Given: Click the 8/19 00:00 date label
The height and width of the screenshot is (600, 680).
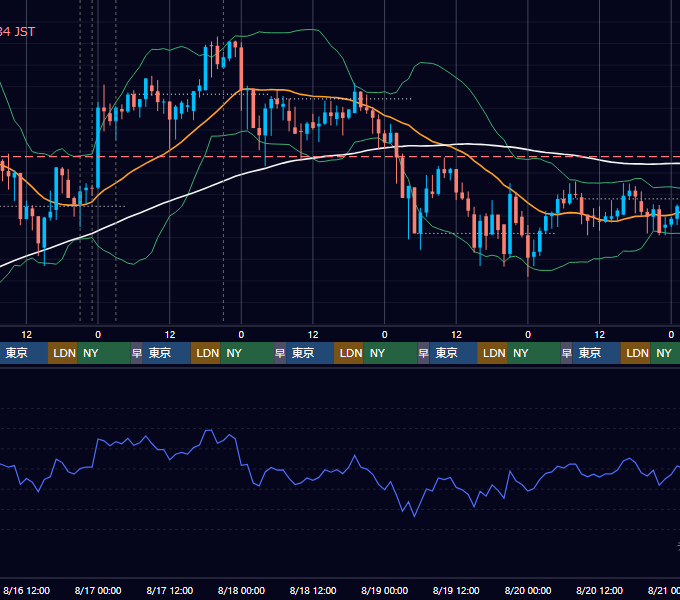Looking at the screenshot, I should [x=385, y=590].
